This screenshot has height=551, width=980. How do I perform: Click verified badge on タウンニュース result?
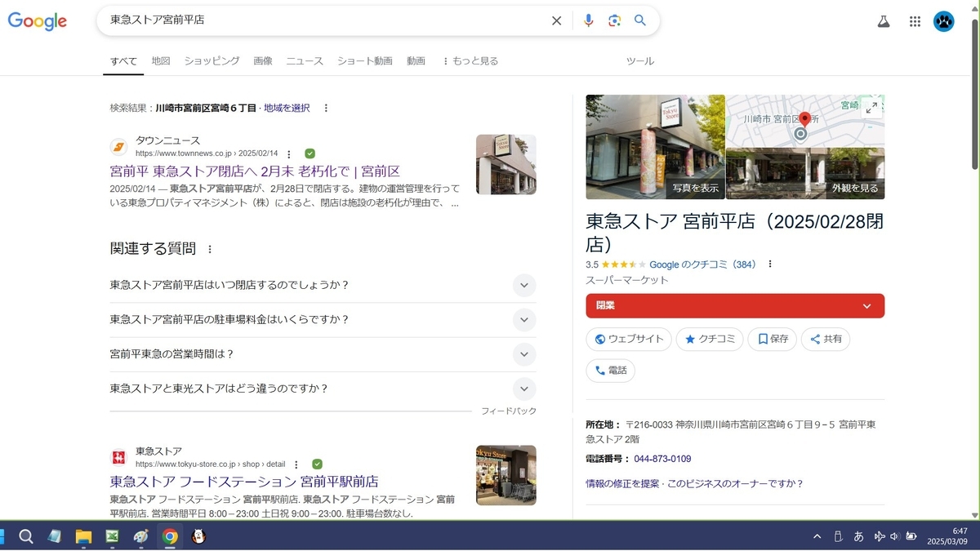(x=310, y=153)
